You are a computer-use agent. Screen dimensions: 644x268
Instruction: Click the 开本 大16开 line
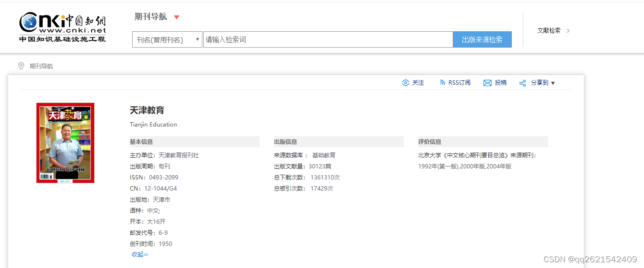148,222
